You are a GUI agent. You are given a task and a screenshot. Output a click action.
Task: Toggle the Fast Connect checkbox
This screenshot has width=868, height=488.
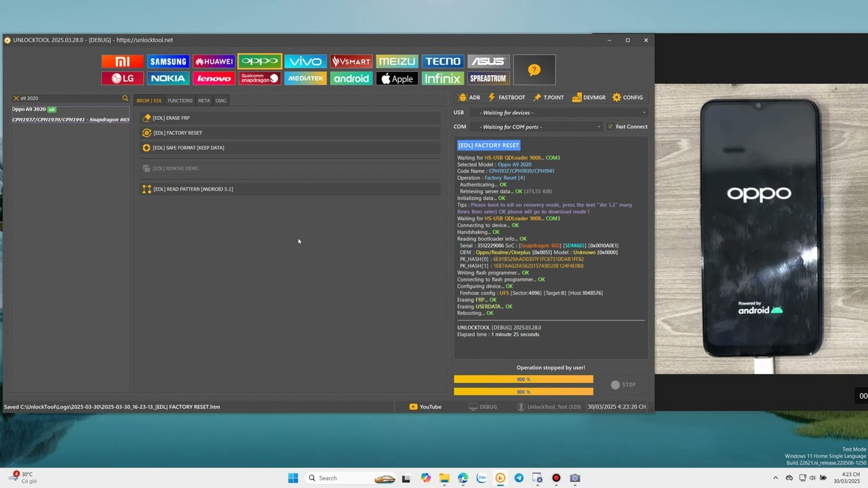pos(610,127)
